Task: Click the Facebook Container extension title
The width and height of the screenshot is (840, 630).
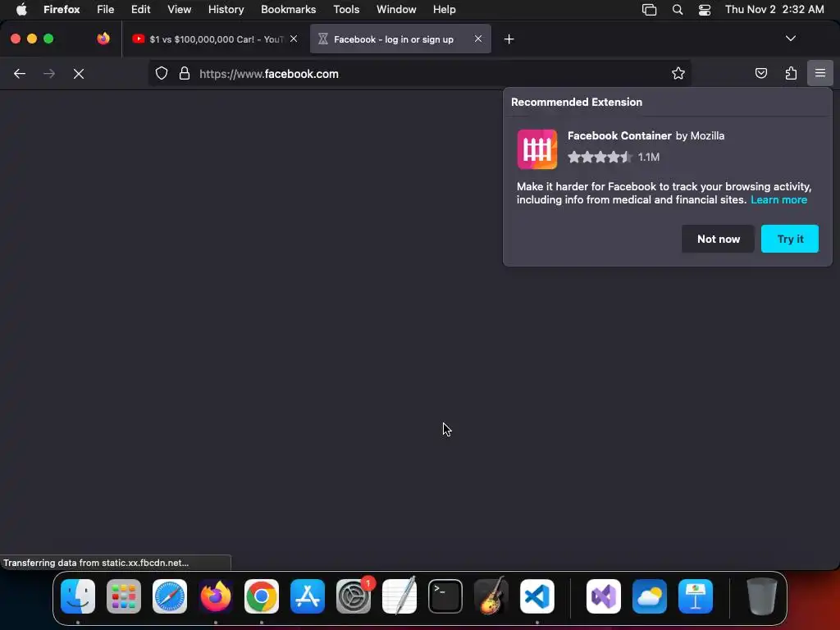Action: tap(619, 135)
